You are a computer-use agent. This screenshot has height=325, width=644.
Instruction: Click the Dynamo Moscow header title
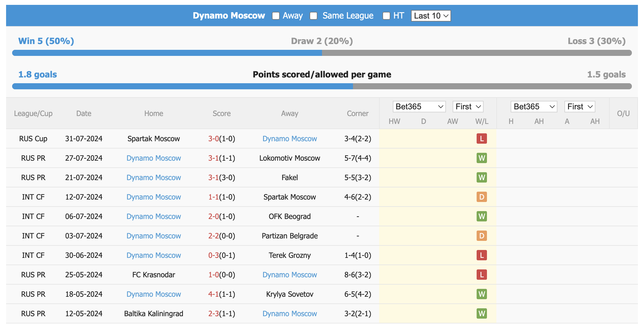click(x=229, y=15)
